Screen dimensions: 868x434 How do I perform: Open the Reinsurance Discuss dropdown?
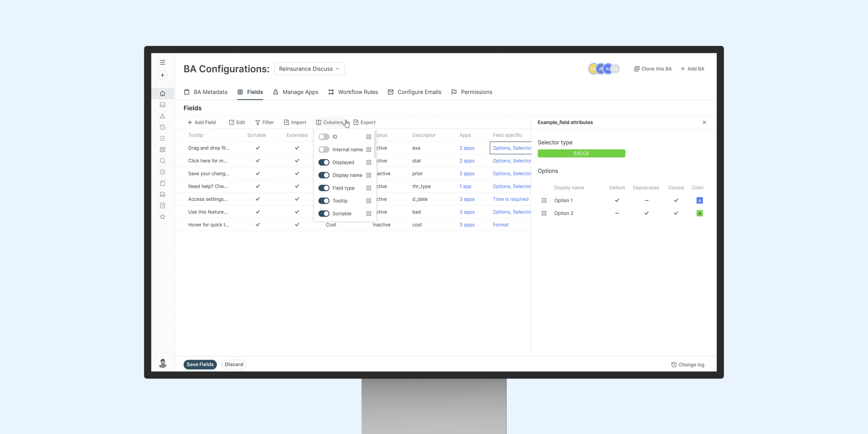click(x=309, y=69)
